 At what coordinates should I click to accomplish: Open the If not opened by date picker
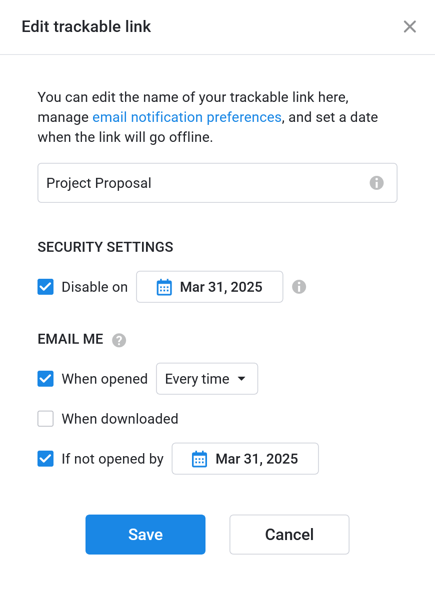[x=245, y=459]
